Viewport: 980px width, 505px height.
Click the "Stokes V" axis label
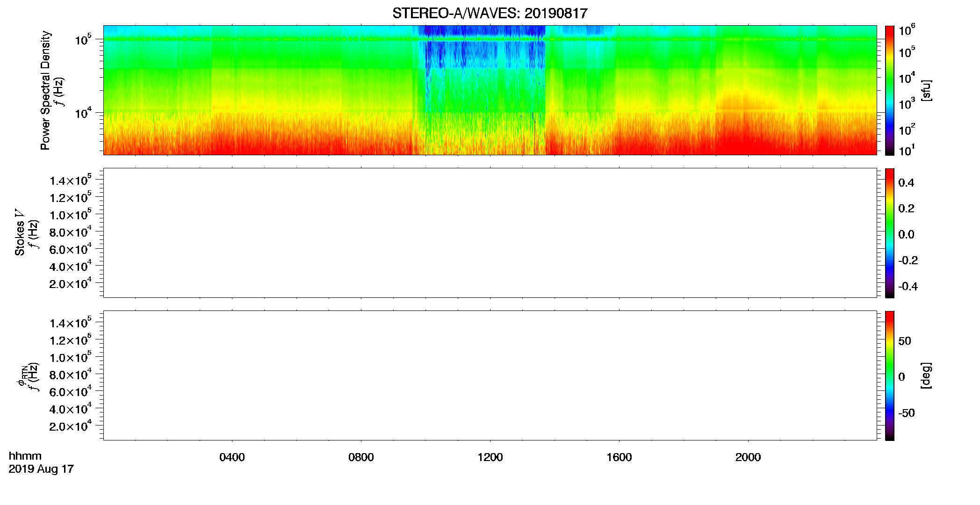pyautogui.click(x=20, y=233)
